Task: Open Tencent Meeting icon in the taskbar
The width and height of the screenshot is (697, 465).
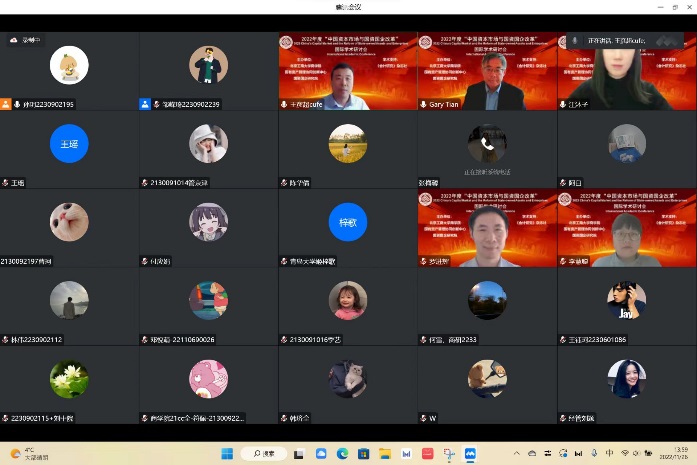Action: (469, 453)
